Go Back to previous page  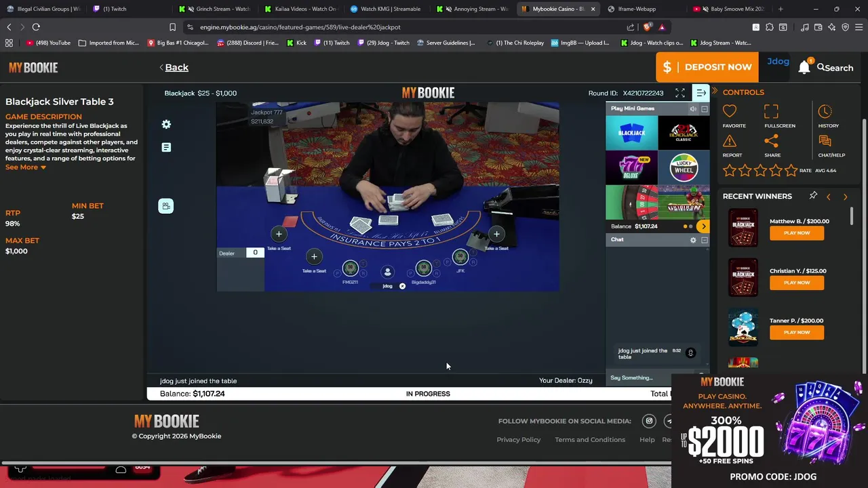click(174, 67)
